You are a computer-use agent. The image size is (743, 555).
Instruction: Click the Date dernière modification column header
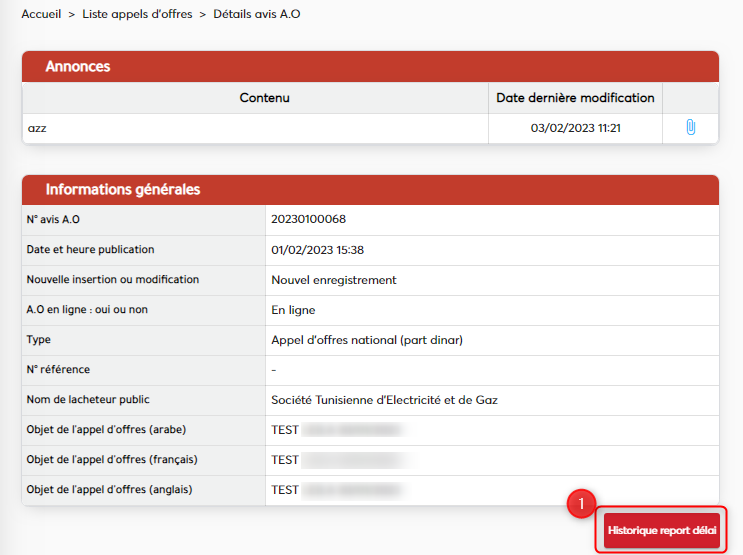pos(575,98)
